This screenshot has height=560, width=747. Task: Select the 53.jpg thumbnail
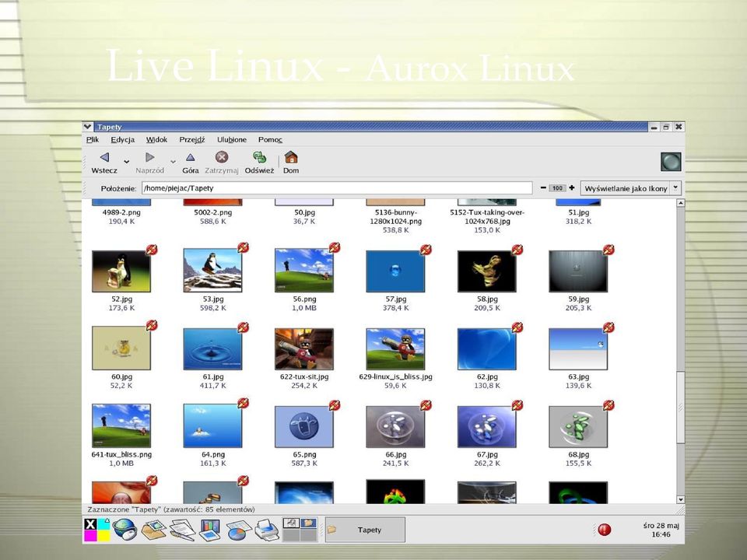click(213, 271)
